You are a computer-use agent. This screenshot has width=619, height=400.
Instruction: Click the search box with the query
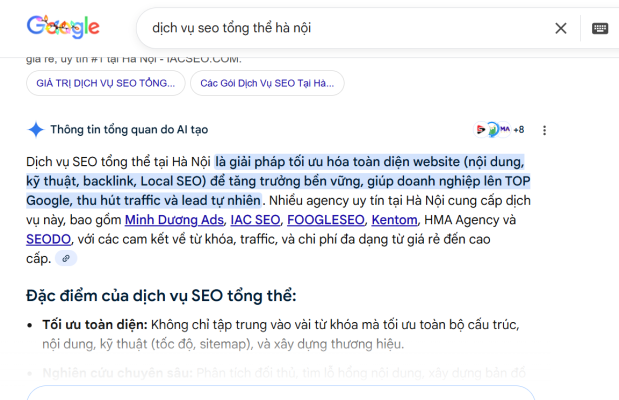tap(340, 28)
